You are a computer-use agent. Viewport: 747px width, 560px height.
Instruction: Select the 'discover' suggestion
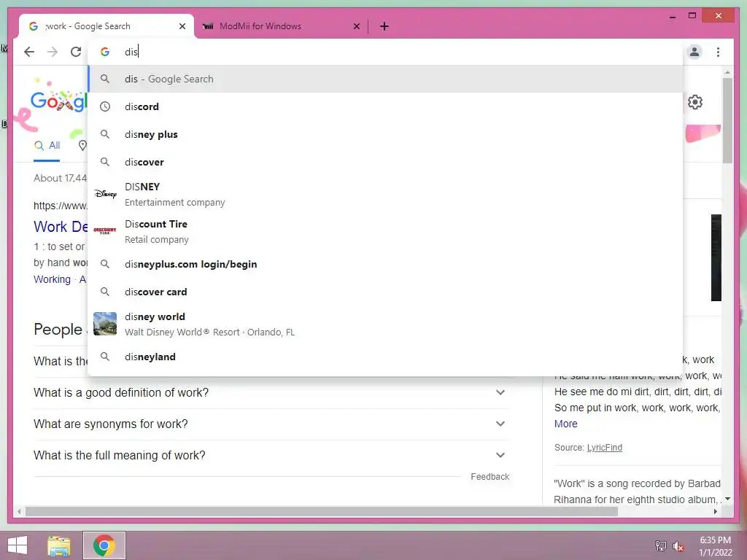(385, 162)
